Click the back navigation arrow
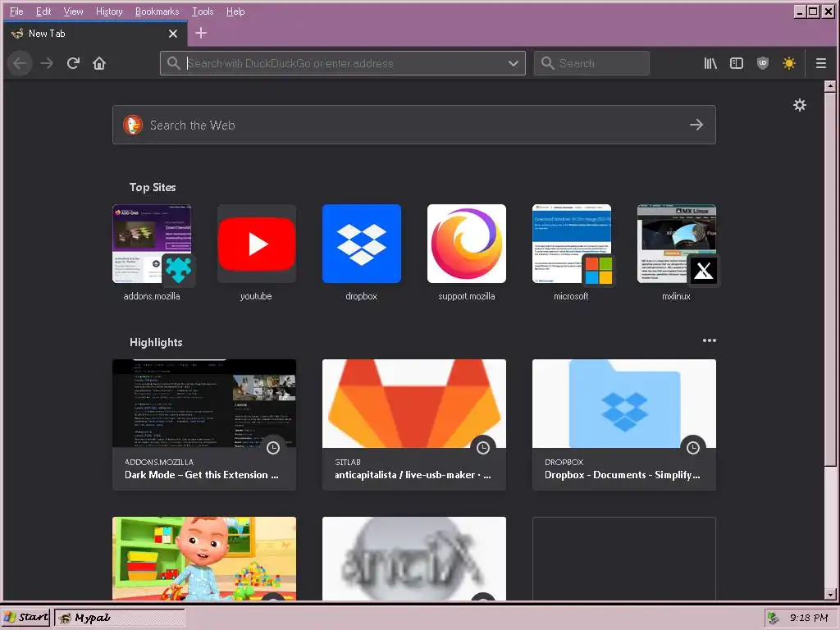This screenshot has width=840, height=630. [x=20, y=63]
